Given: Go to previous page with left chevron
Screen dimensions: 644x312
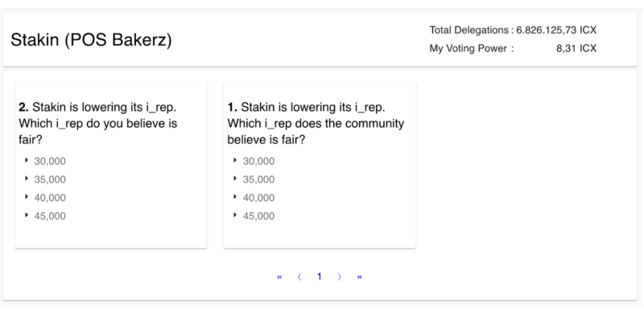Looking at the screenshot, I should (x=299, y=277).
